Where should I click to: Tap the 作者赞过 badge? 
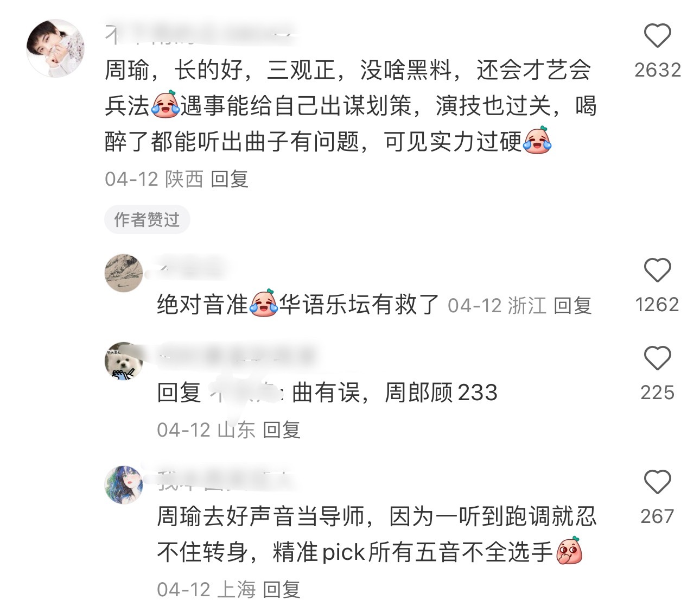tap(147, 219)
